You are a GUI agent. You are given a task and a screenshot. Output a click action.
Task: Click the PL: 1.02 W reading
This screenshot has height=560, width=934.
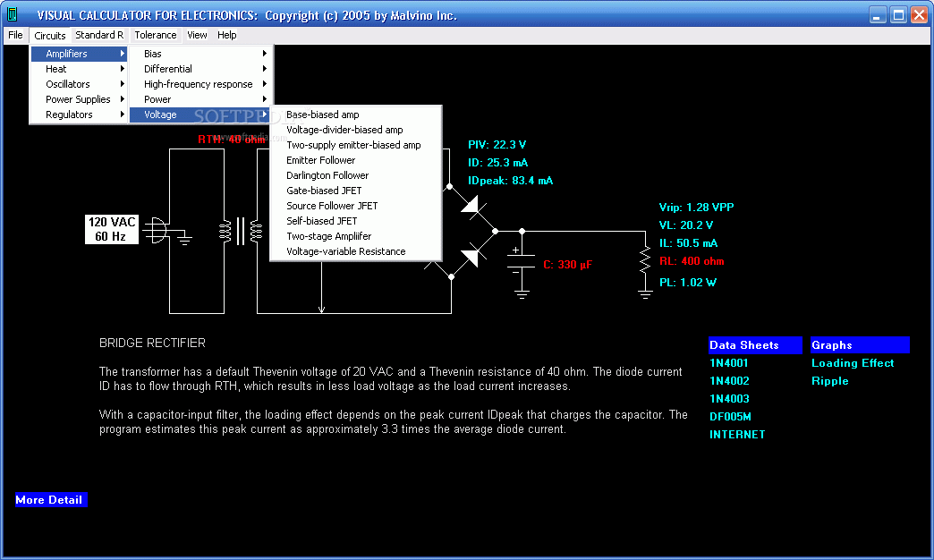click(x=687, y=283)
